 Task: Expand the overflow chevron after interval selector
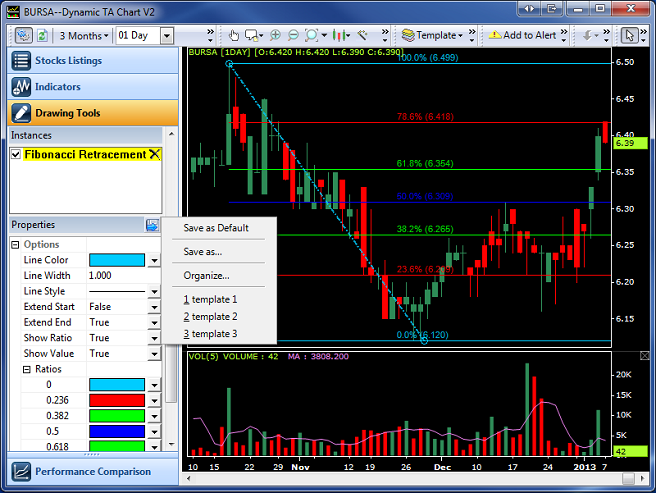[x=210, y=35]
